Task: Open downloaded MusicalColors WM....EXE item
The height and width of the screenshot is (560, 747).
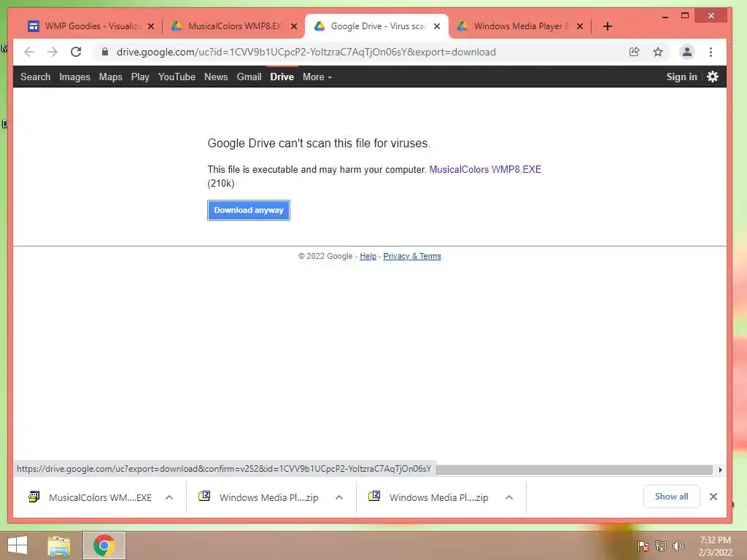Action: (x=90, y=497)
